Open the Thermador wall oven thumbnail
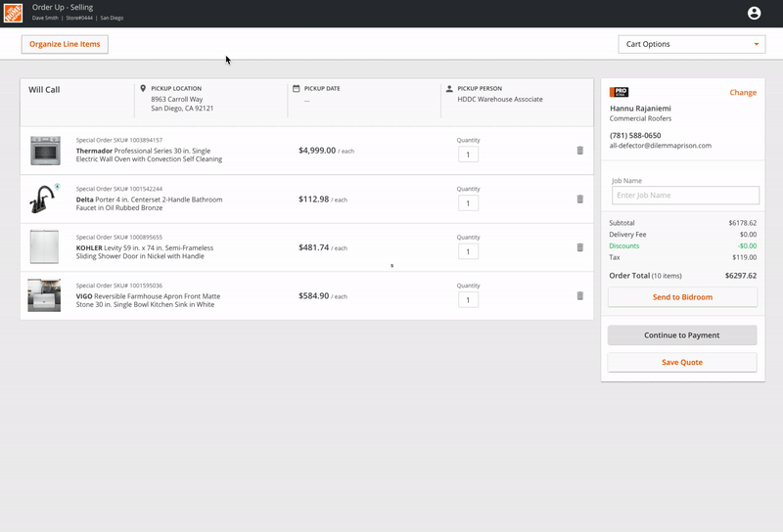 (45, 151)
